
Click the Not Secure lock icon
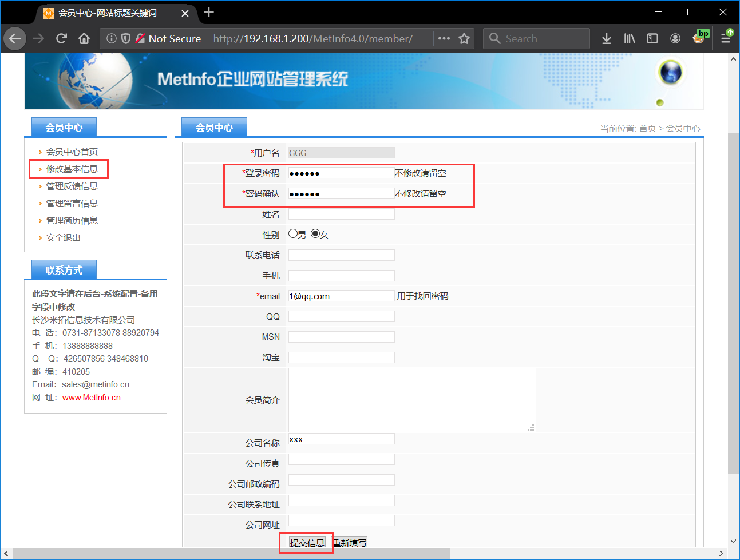point(140,38)
